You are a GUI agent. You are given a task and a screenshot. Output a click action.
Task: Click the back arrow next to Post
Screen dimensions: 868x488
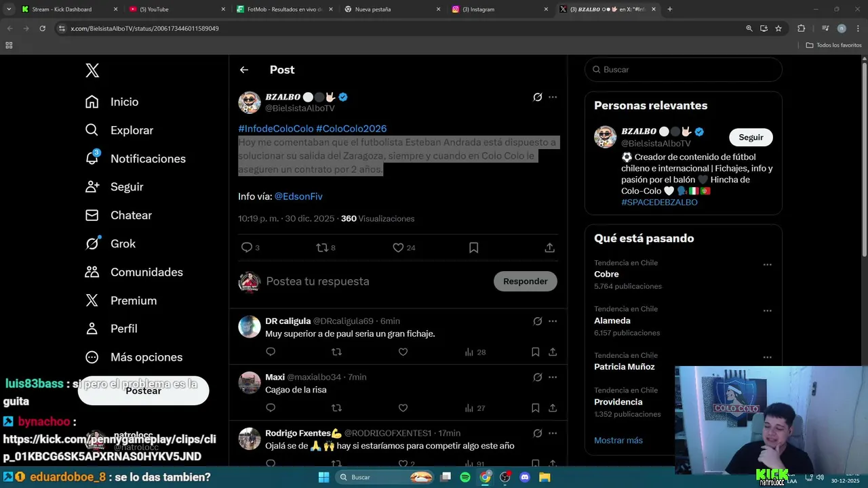tap(244, 70)
